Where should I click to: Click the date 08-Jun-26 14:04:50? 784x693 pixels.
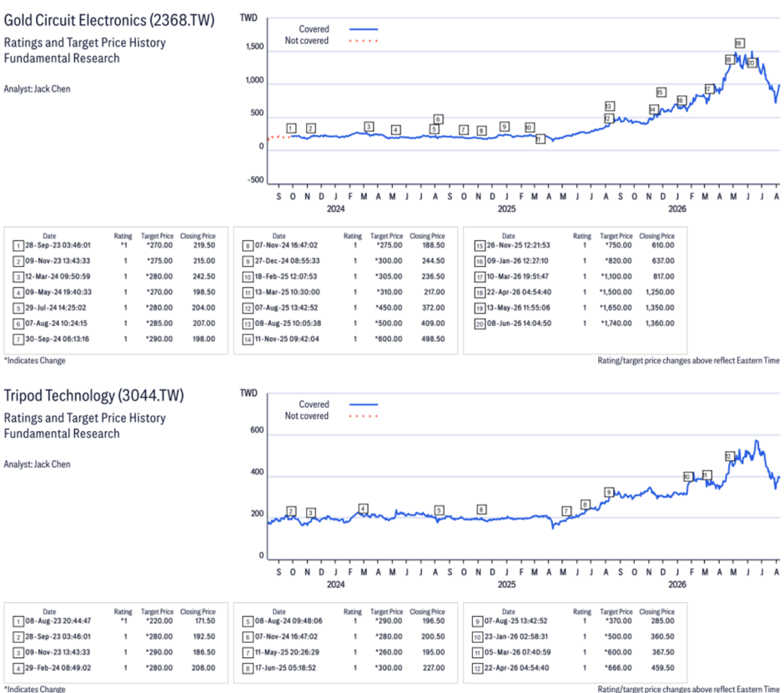pos(519,324)
